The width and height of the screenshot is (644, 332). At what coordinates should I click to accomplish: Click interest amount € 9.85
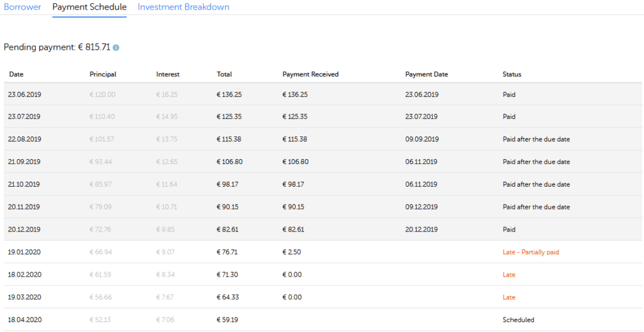[x=165, y=230]
